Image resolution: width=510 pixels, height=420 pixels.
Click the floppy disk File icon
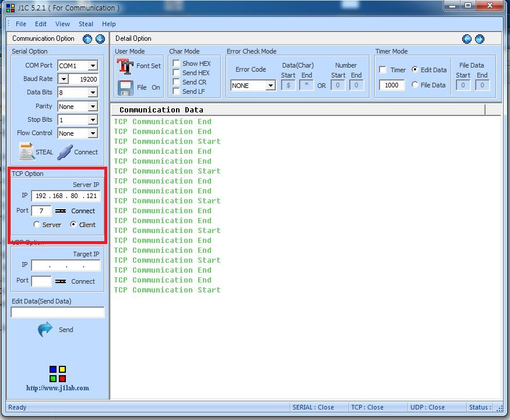coord(125,87)
